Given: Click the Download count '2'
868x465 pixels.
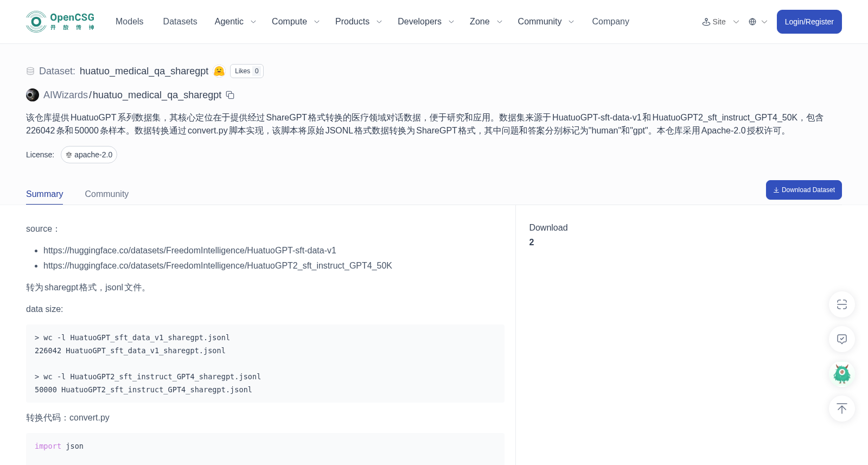Looking at the screenshot, I should tap(532, 243).
